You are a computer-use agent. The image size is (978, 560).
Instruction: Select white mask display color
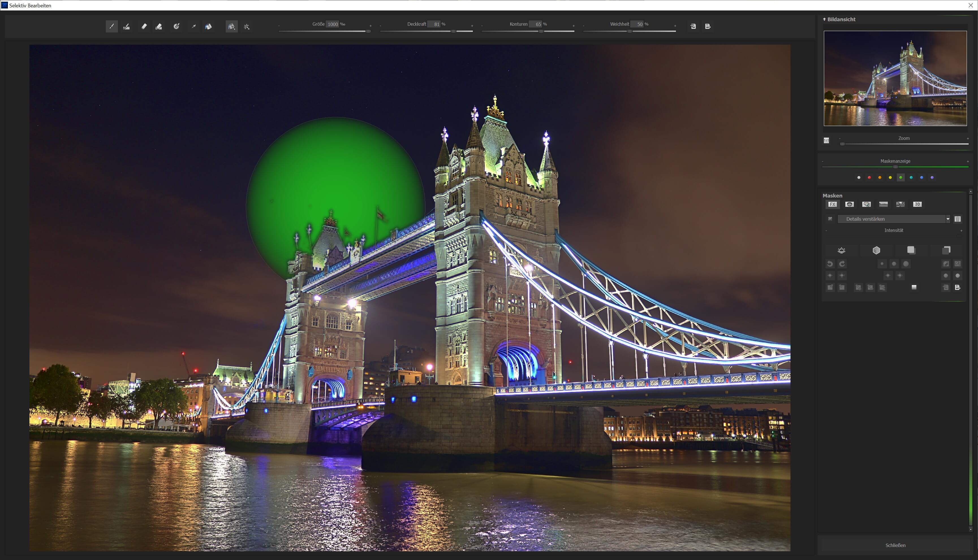[859, 178]
